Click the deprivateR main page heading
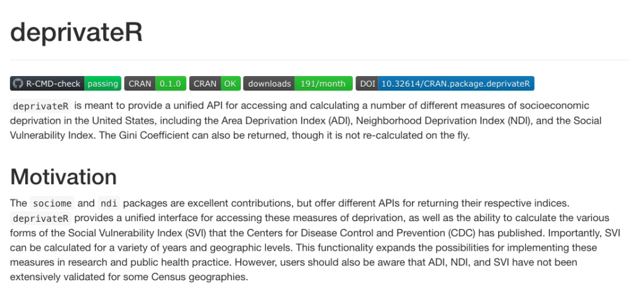Screen dimensions: 644x306 (76, 33)
